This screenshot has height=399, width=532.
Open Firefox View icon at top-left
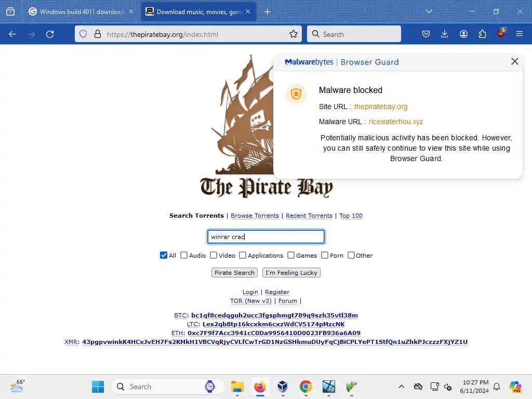pyautogui.click(x=10, y=12)
